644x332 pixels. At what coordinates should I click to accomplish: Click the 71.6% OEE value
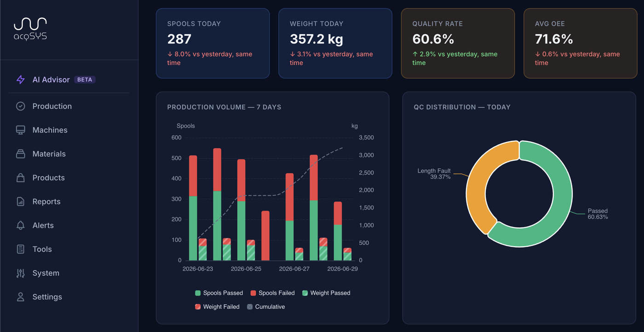[554, 39]
